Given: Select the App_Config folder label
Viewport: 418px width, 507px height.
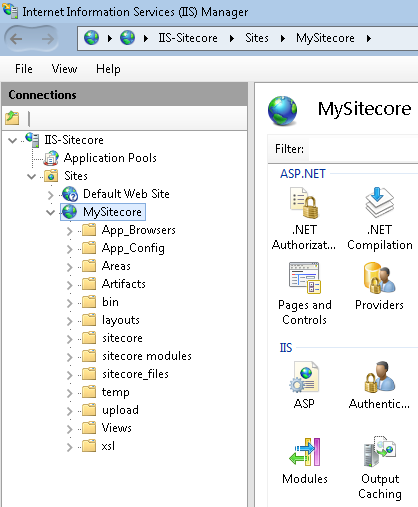Looking at the screenshot, I should [x=133, y=248].
